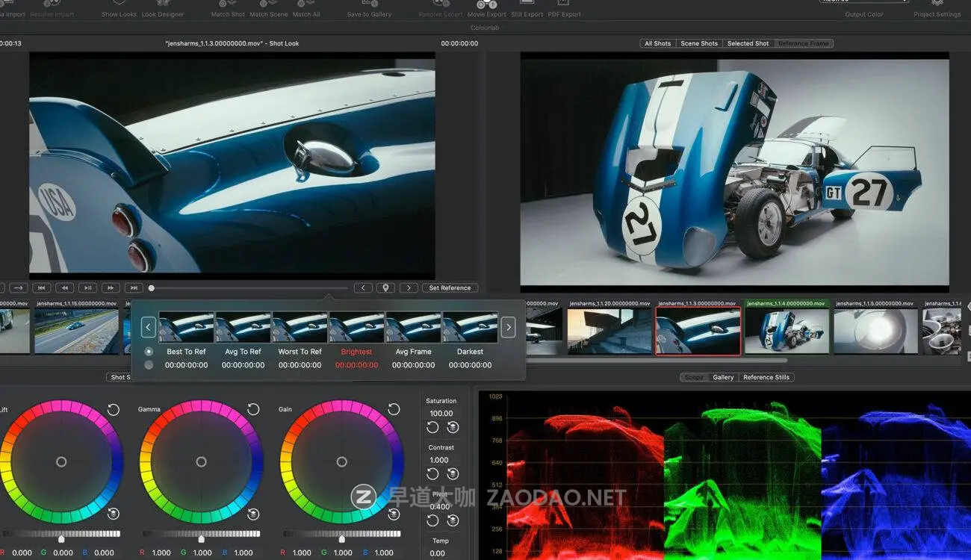This screenshot has height=560, width=971.
Task: Click the Saturation reset icon
Action: 432,427
